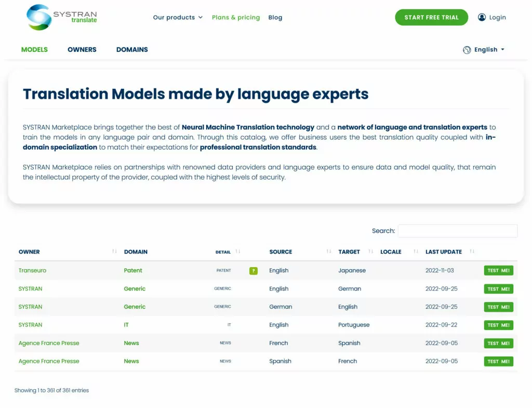Click the Japanese target cell
The width and height of the screenshot is (532, 408).
tap(352, 271)
